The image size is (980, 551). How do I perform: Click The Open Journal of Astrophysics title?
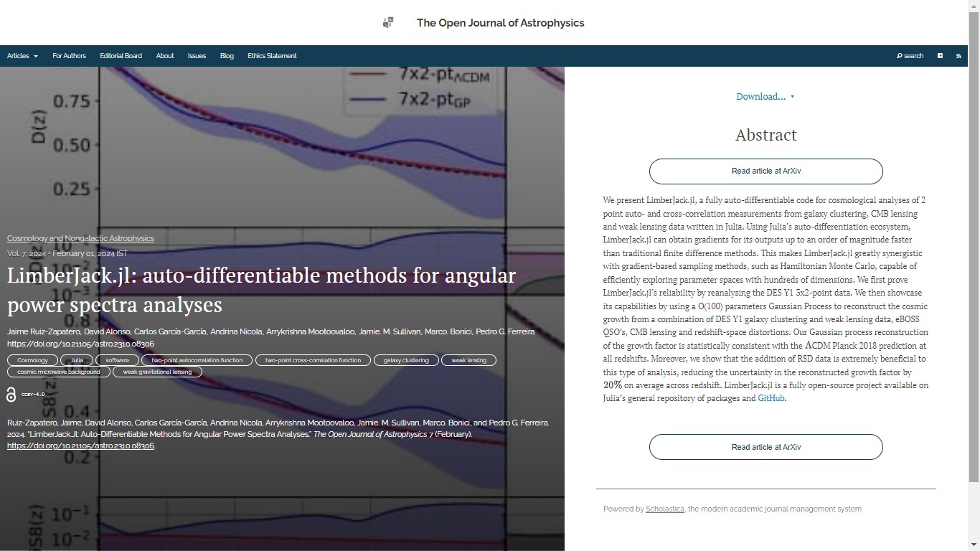(x=500, y=23)
